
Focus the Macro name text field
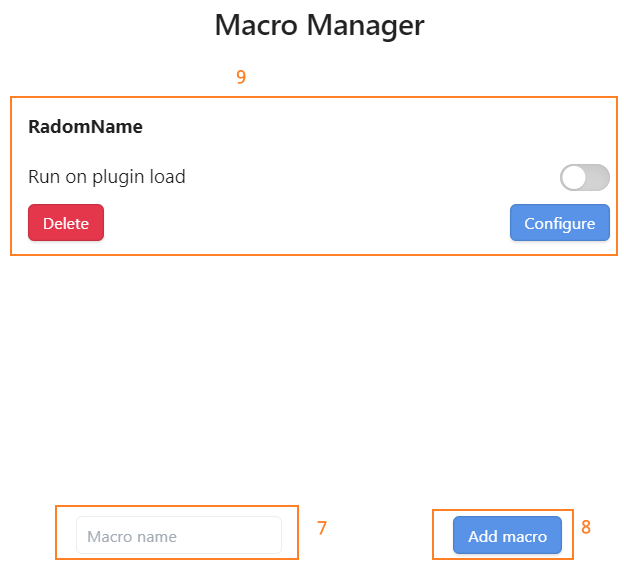(x=179, y=536)
